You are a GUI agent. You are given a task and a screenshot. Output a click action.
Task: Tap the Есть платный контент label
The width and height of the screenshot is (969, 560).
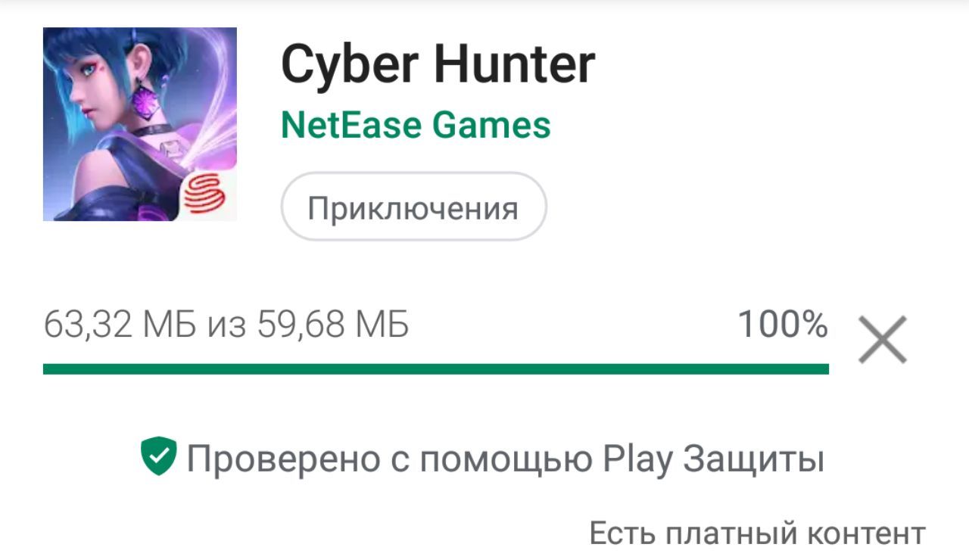(757, 534)
